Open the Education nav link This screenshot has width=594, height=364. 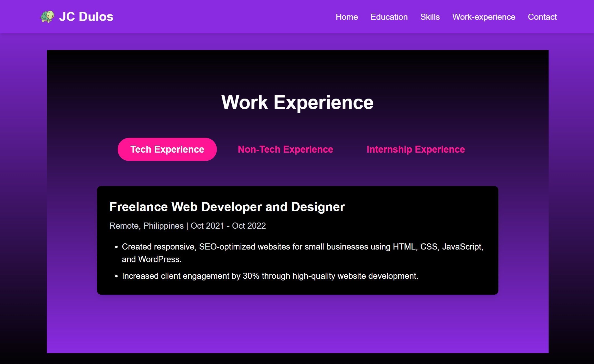(x=389, y=17)
